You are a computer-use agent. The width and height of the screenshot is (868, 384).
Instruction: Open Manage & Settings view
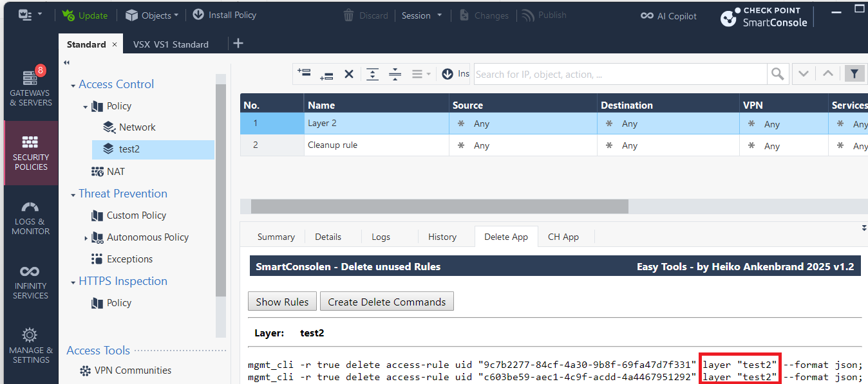(x=30, y=346)
